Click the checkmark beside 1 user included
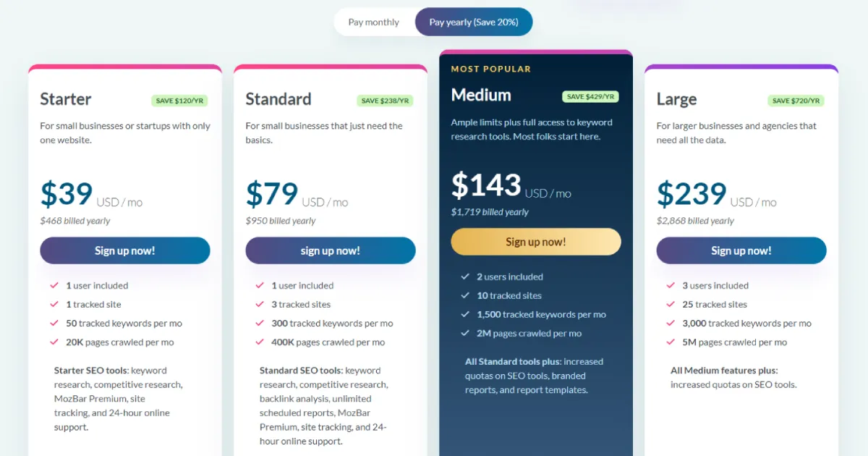The height and width of the screenshot is (456, 868). pos(55,285)
